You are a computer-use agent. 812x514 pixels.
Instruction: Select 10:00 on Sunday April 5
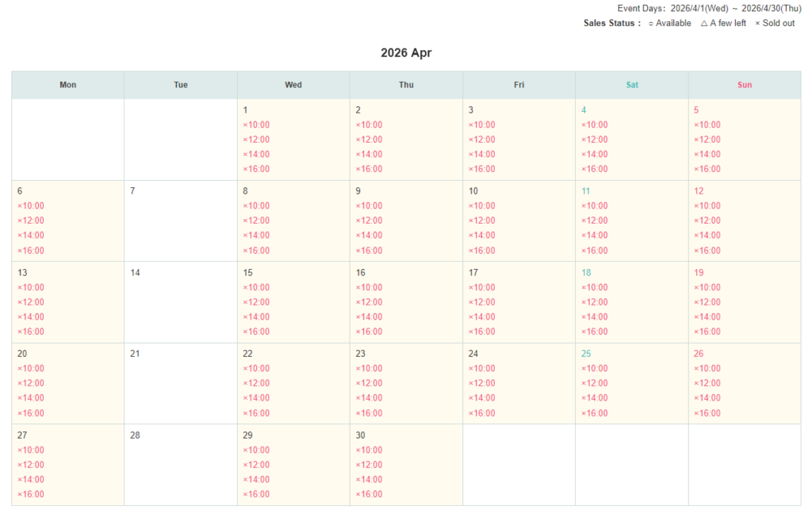(x=707, y=125)
